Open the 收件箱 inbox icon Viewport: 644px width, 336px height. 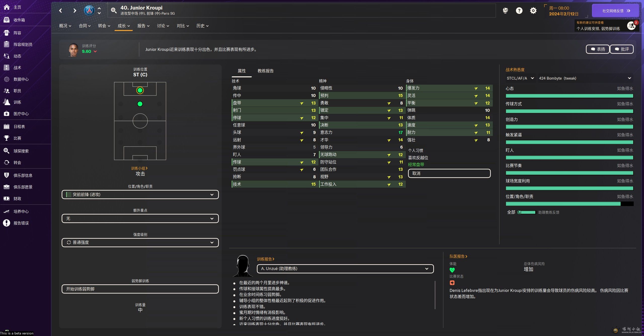coord(7,20)
